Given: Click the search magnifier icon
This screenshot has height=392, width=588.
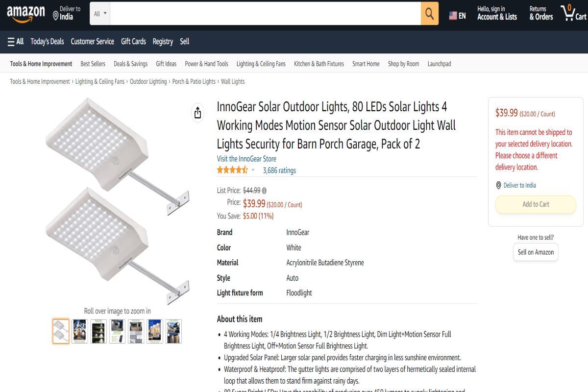Looking at the screenshot, I should (x=429, y=13).
